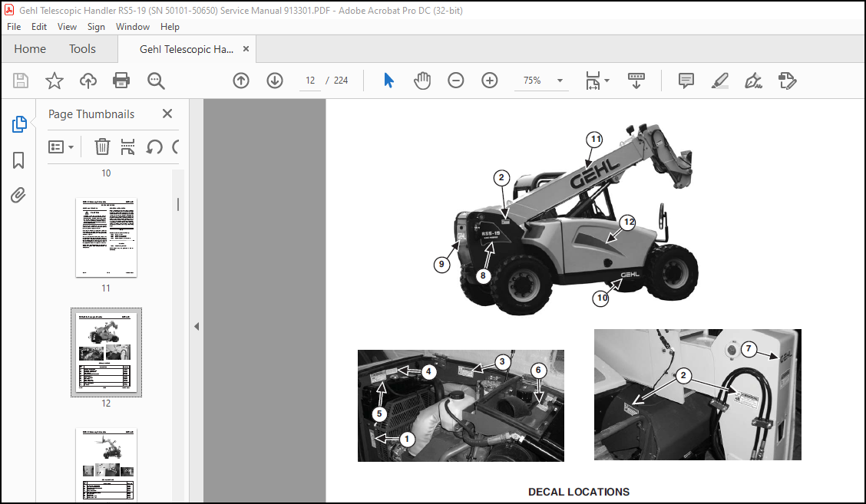Add a comment sticky note
Viewport: 866px width, 504px height.
tap(686, 81)
